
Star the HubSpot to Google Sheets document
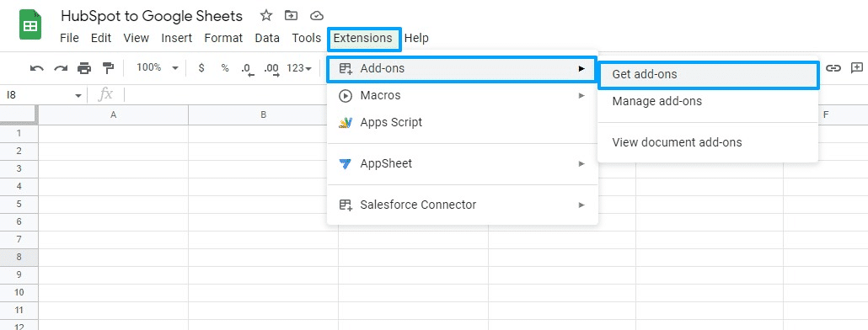pos(266,15)
